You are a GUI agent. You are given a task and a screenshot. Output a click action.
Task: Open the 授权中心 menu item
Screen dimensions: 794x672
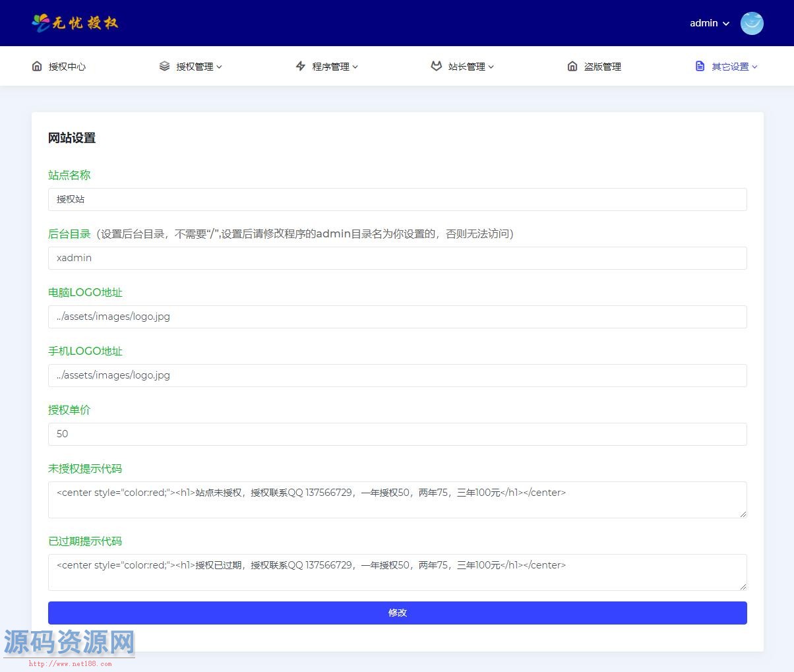coord(67,67)
